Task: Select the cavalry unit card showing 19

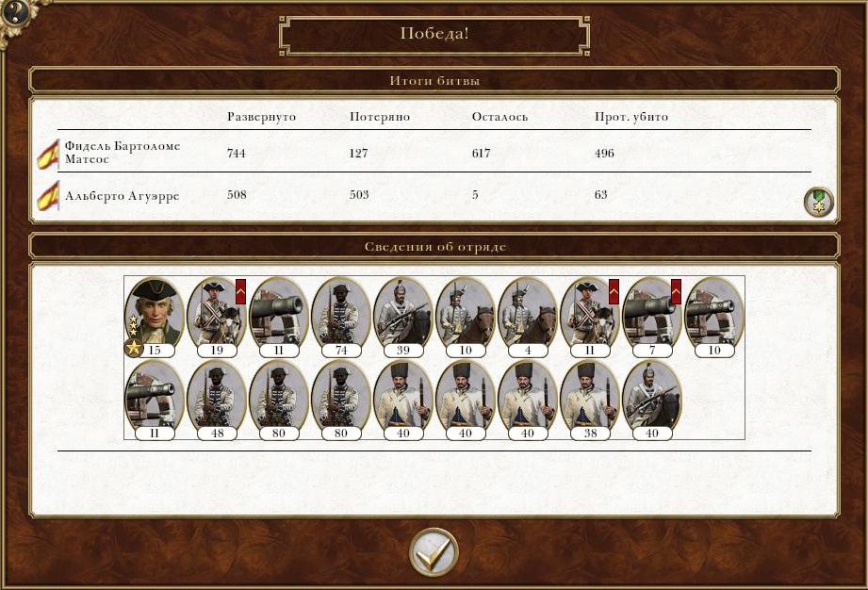Action: [217, 317]
